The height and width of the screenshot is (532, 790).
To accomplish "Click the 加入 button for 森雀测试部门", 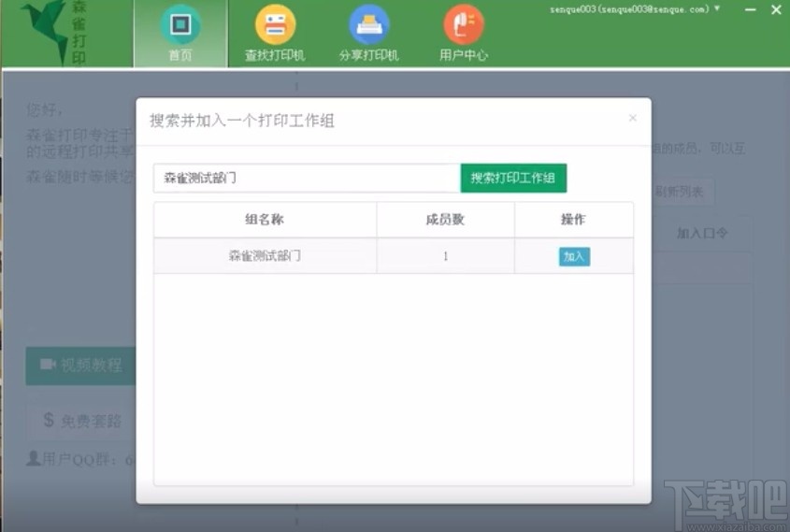I will pos(574,256).
